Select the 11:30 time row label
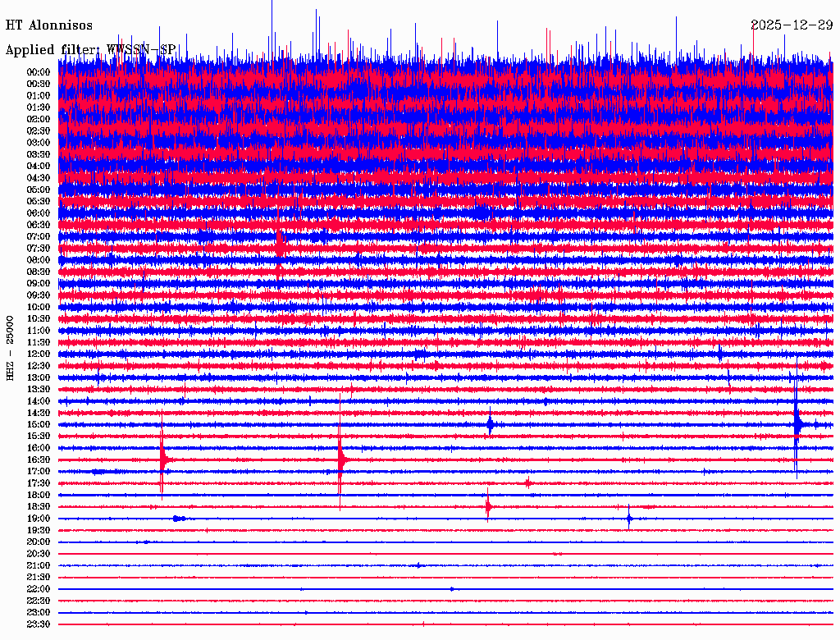The height and width of the screenshot is (640, 840). click(x=39, y=342)
